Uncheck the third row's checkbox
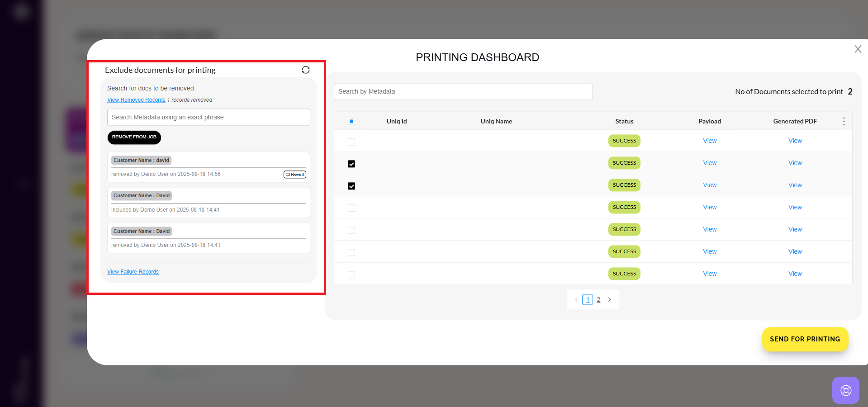The width and height of the screenshot is (868, 407). [351, 186]
